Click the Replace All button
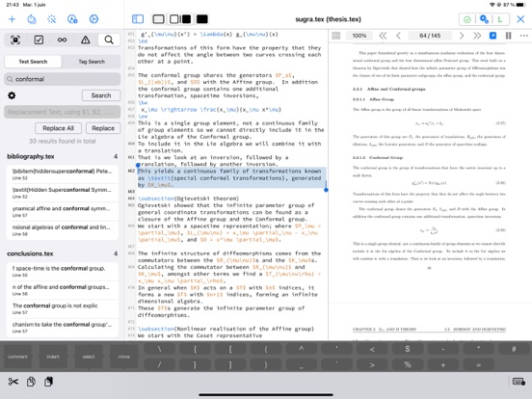The image size is (532, 399). click(59, 128)
